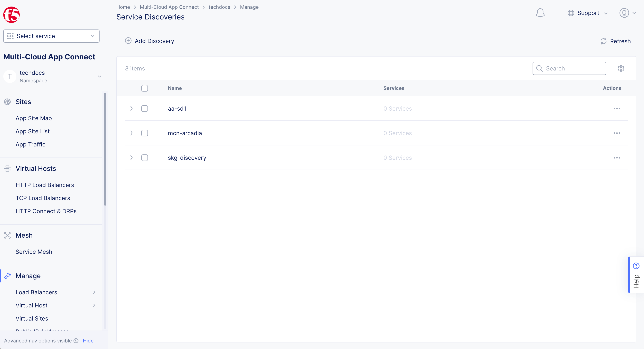Click the sidebar scrollbar
The image size is (644, 349).
point(105,149)
